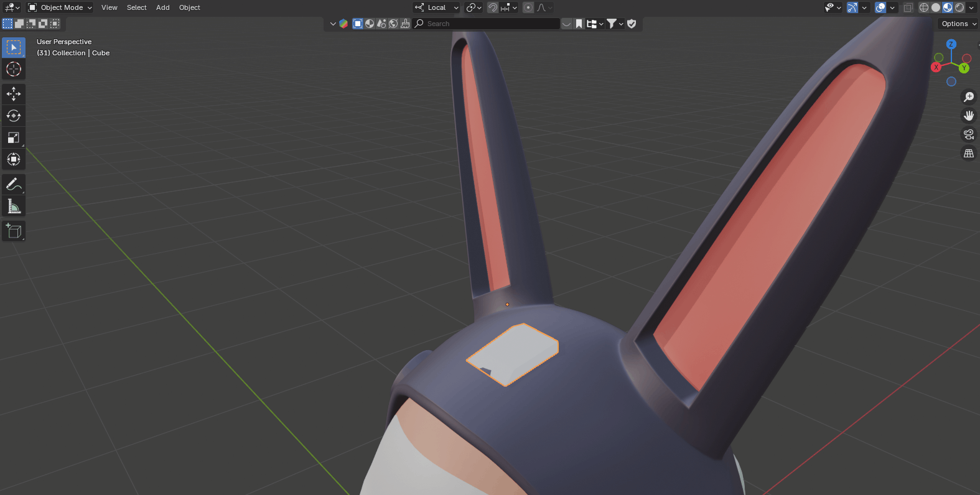Screen dimensions: 980x495
Task: Click the zoom magnifier viewport icon
Action: coord(969,97)
